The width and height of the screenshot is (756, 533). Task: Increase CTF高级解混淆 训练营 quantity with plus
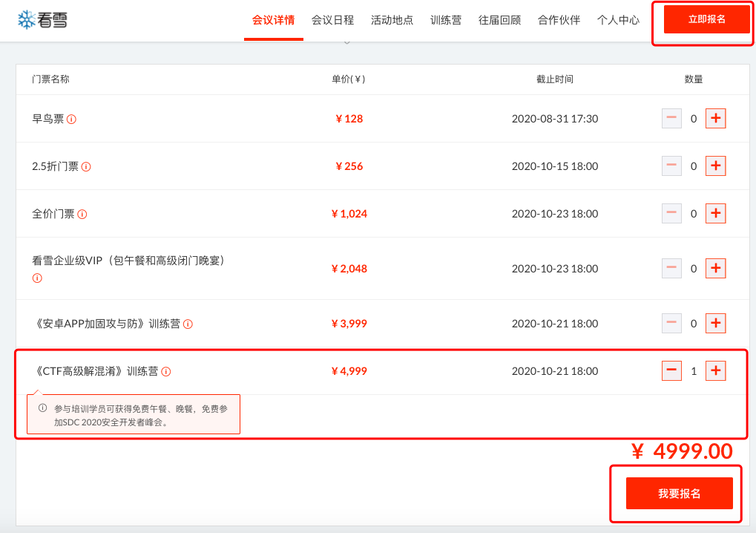click(715, 370)
